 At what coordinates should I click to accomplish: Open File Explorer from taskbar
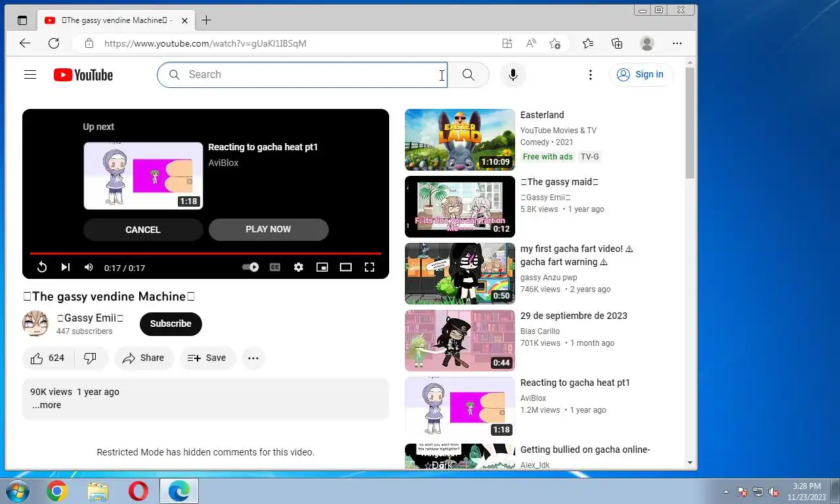click(98, 491)
